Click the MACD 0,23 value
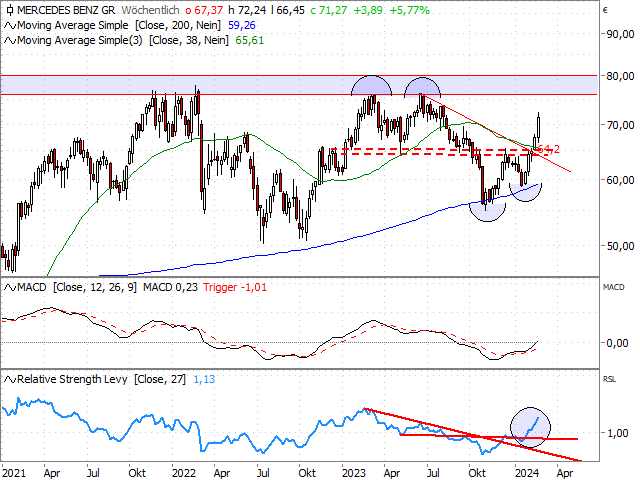 pos(170,287)
